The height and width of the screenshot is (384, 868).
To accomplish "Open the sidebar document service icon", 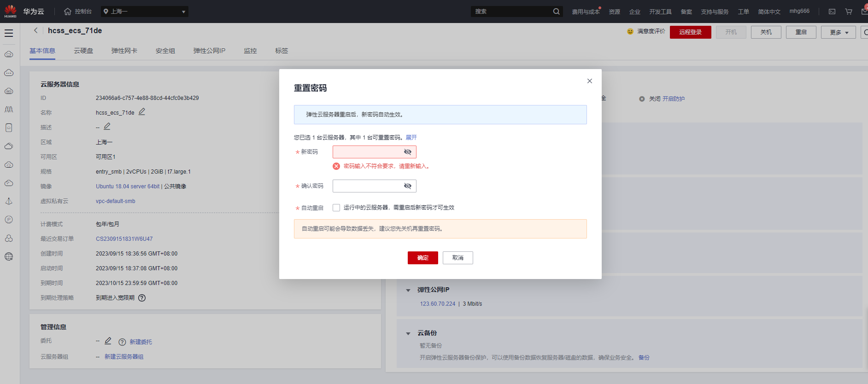I will pyautogui.click(x=9, y=128).
